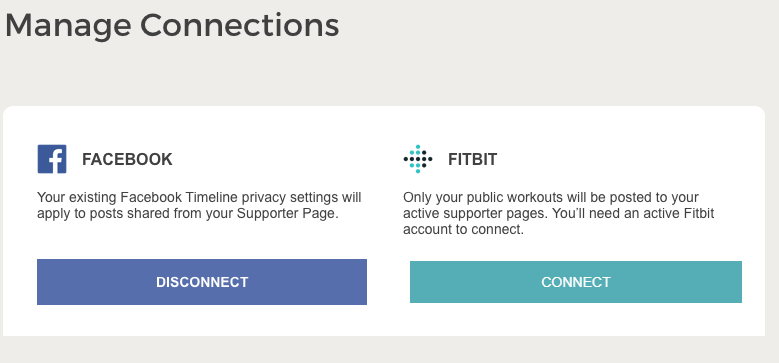The width and height of the screenshot is (779, 363).
Task: Click the Facebook logo icon
Action: point(52,159)
